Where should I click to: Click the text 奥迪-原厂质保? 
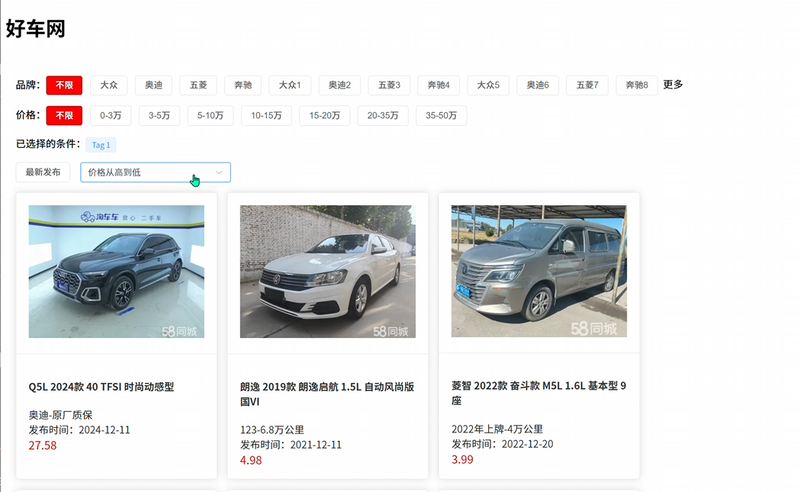(x=60, y=415)
